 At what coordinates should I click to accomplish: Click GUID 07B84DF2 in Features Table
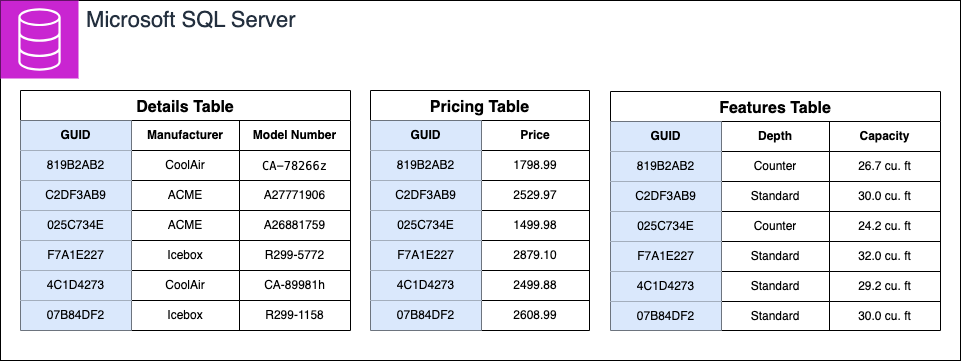pyautogui.click(x=666, y=316)
